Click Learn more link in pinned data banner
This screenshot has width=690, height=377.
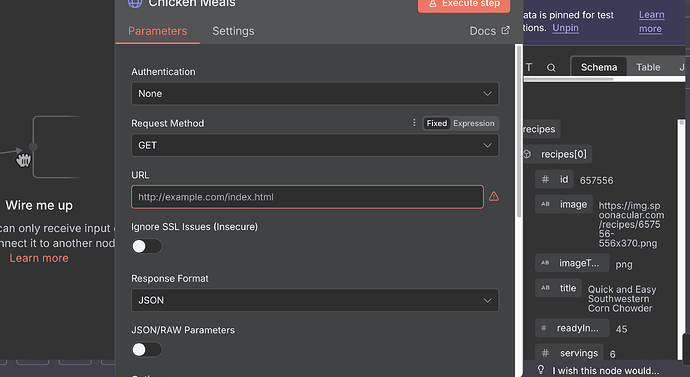651,22
